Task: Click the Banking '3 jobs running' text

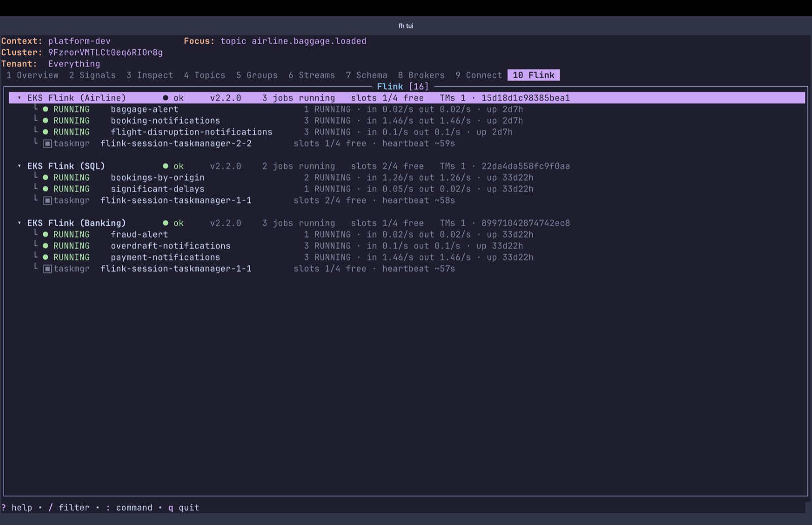Action: click(299, 223)
